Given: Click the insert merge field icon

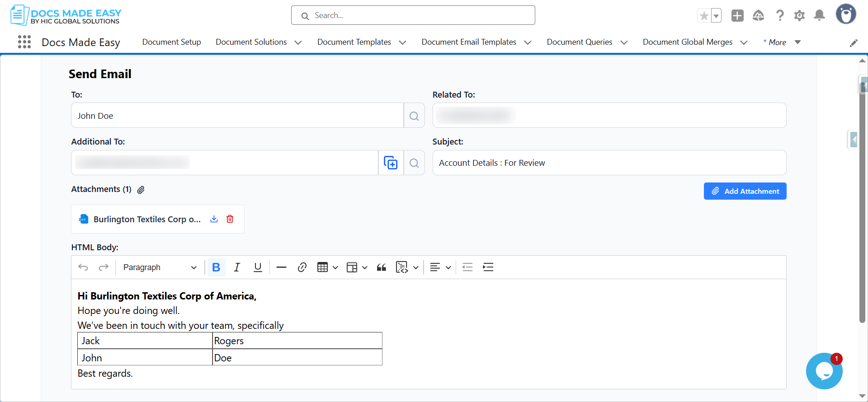Looking at the screenshot, I should point(401,267).
